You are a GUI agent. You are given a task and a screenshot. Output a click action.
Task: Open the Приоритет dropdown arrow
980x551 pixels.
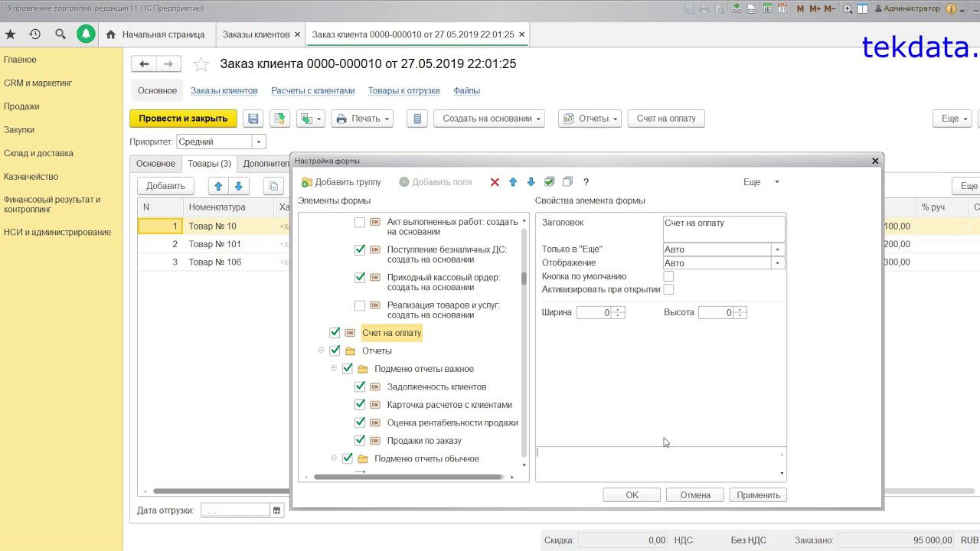coord(259,142)
